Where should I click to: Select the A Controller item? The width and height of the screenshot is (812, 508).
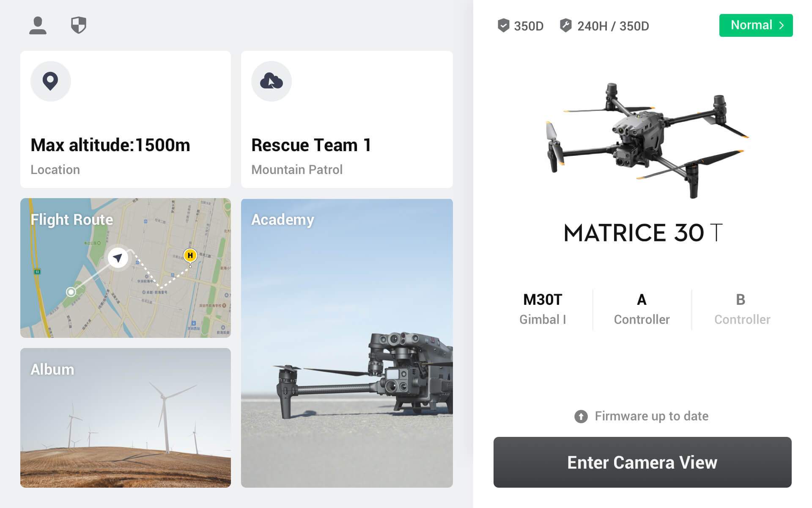(642, 309)
